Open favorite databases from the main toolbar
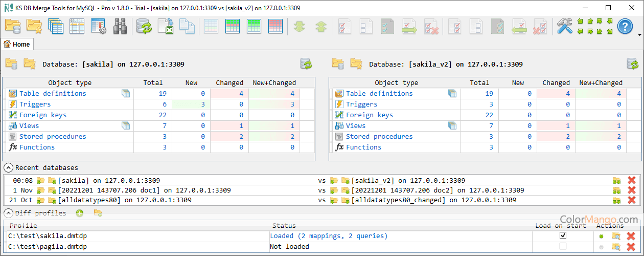The height and width of the screenshot is (256, 644). (x=34, y=26)
